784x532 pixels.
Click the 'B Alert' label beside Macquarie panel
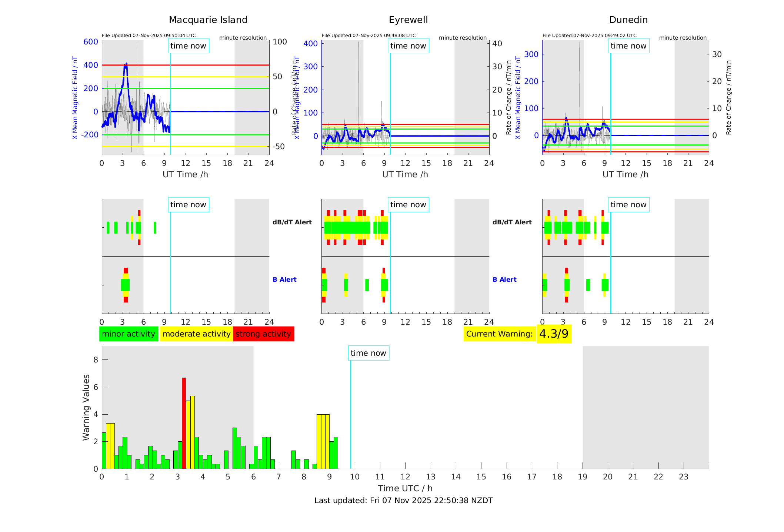284,280
